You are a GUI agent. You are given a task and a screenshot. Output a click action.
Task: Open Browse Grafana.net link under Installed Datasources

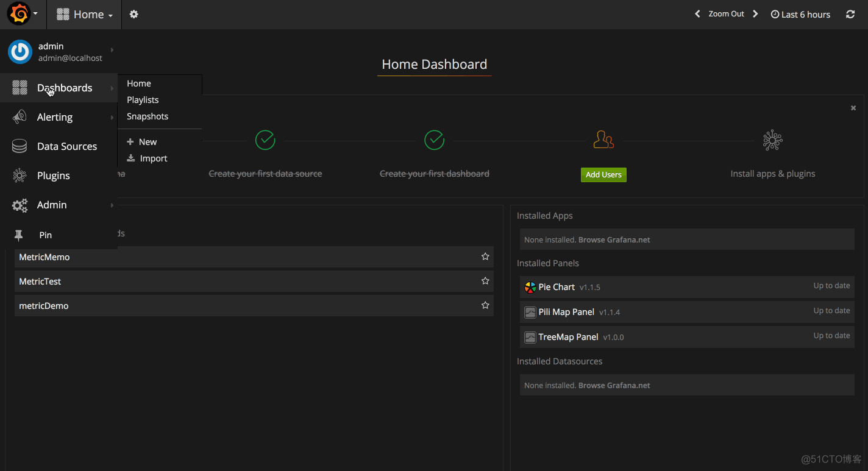[x=614, y=385]
